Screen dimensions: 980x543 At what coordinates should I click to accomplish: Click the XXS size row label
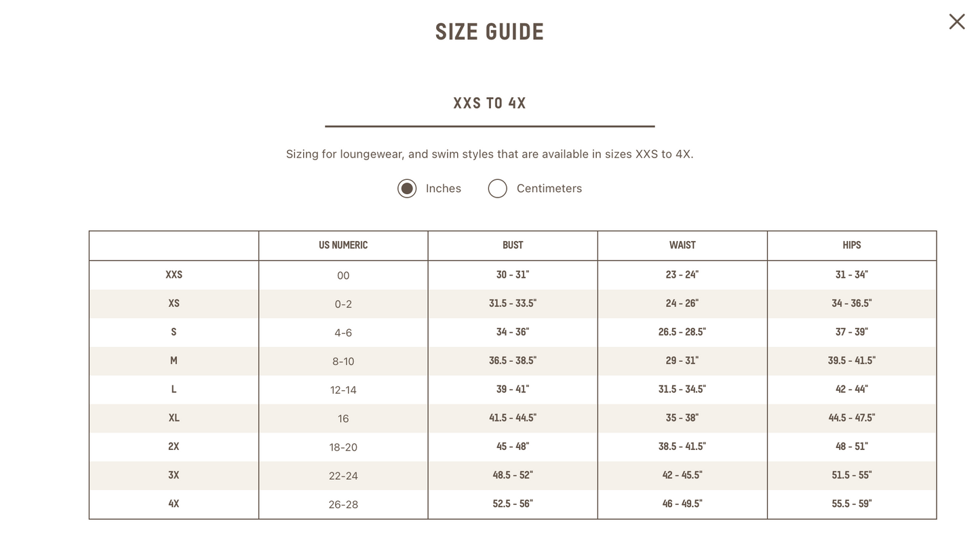[174, 275]
